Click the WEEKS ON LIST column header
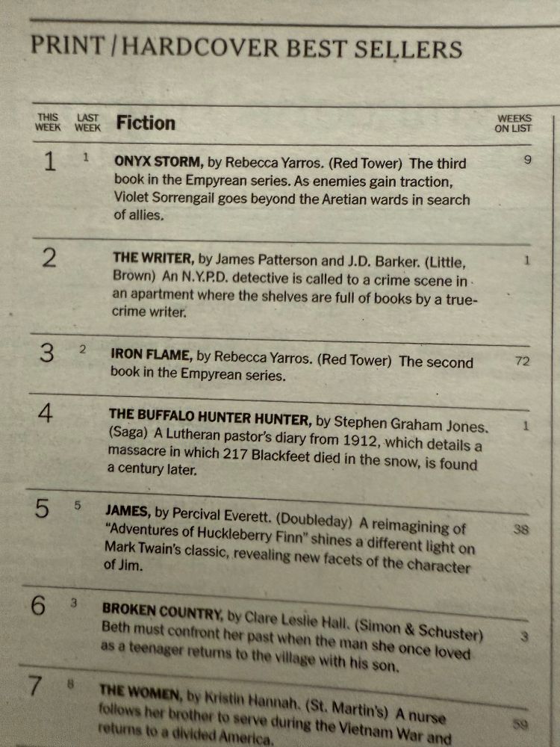 [x=513, y=123]
